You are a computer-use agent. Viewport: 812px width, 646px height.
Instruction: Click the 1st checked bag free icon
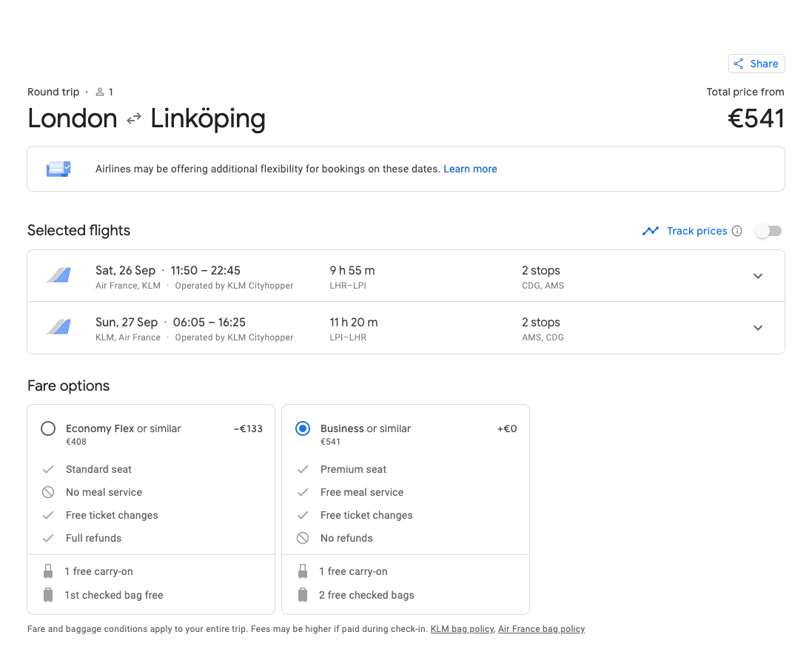[48, 595]
